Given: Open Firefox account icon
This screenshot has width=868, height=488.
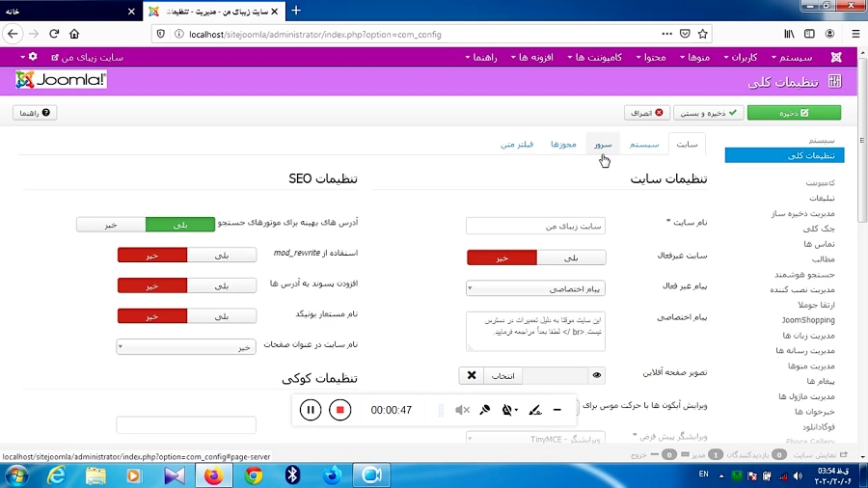Looking at the screenshot, I should tap(829, 34).
